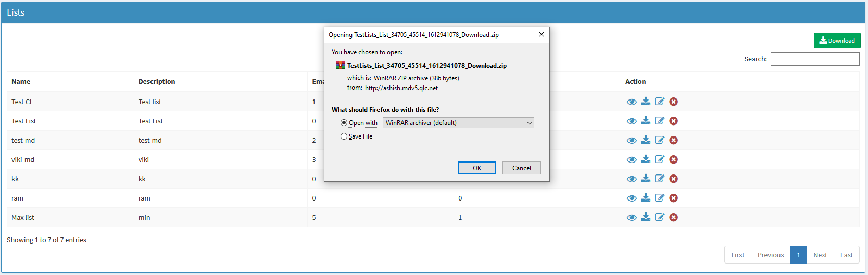868x275 pixels.
Task: Sort table by Name column header
Action: tap(21, 82)
